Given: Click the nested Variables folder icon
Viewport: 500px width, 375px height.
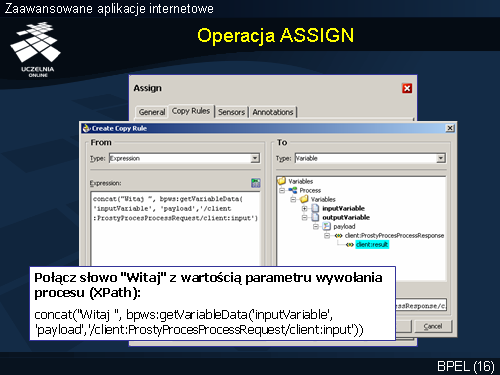Looking at the screenshot, I should (x=304, y=199).
